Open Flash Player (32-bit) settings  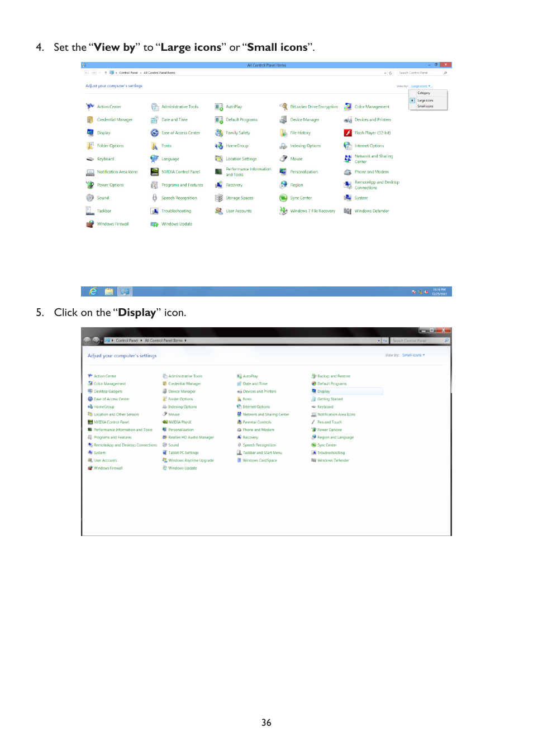(367, 133)
